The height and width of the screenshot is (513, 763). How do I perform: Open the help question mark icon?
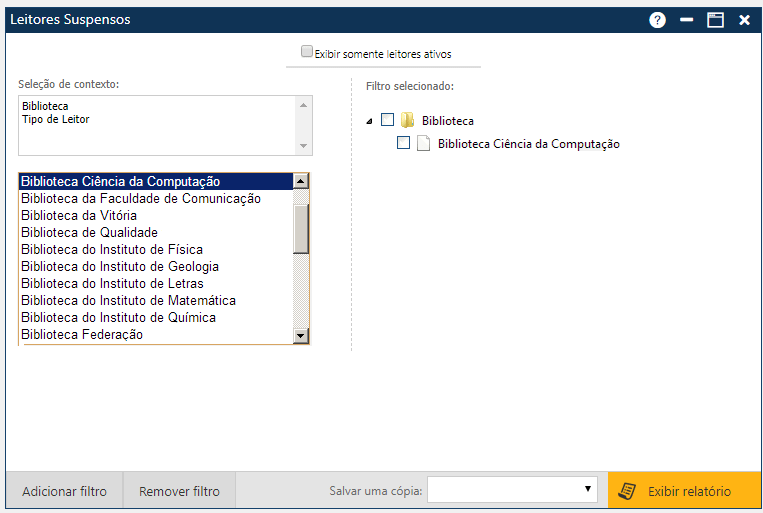tap(657, 19)
